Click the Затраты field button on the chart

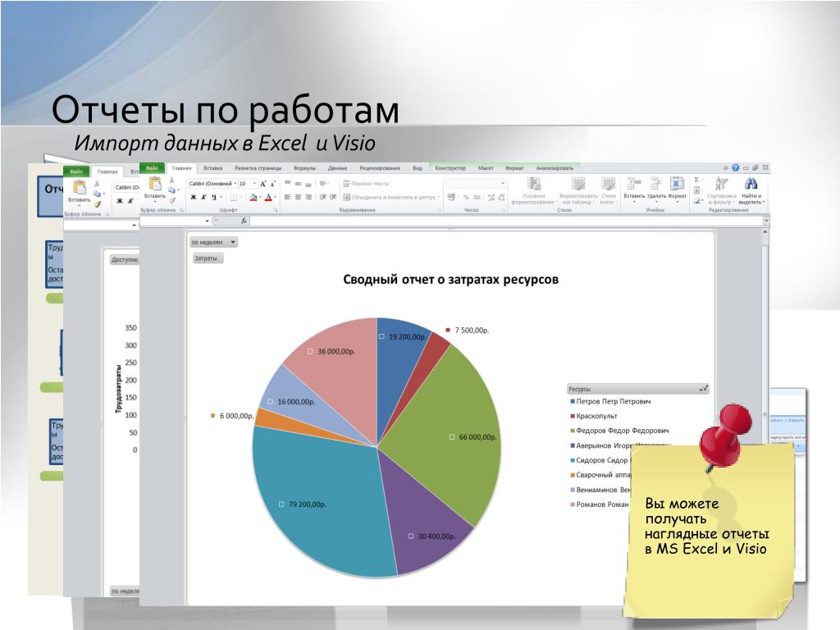click(x=206, y=258)
